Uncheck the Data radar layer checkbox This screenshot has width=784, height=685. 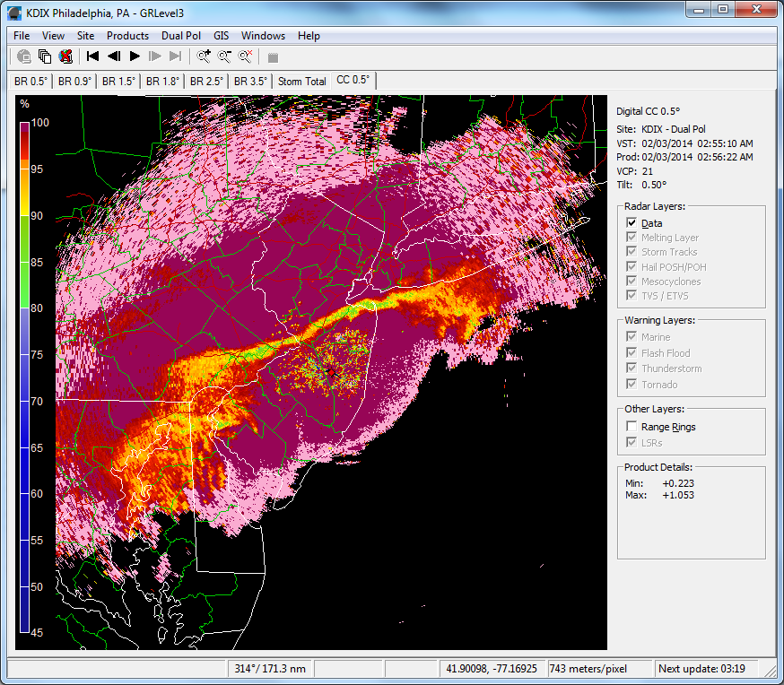coord(632,223)
